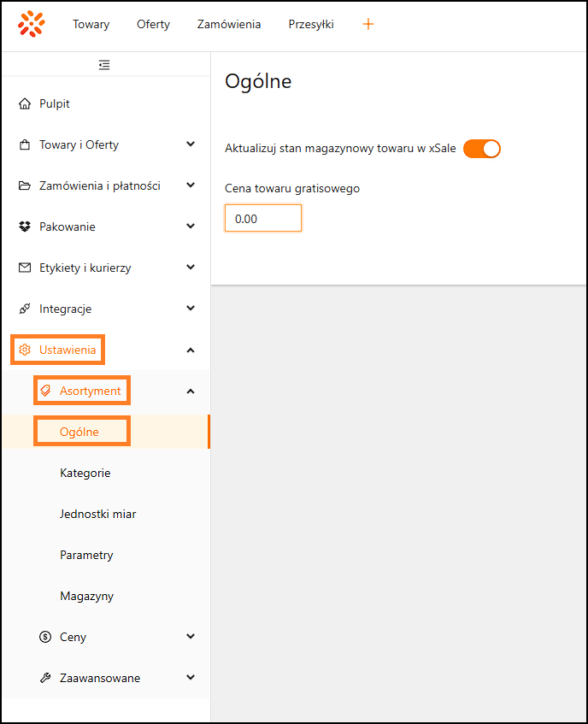This screenshot has width=588, height=724.
Task: Select Jednostki miar in the sidebar
Action: coord(97,514)
